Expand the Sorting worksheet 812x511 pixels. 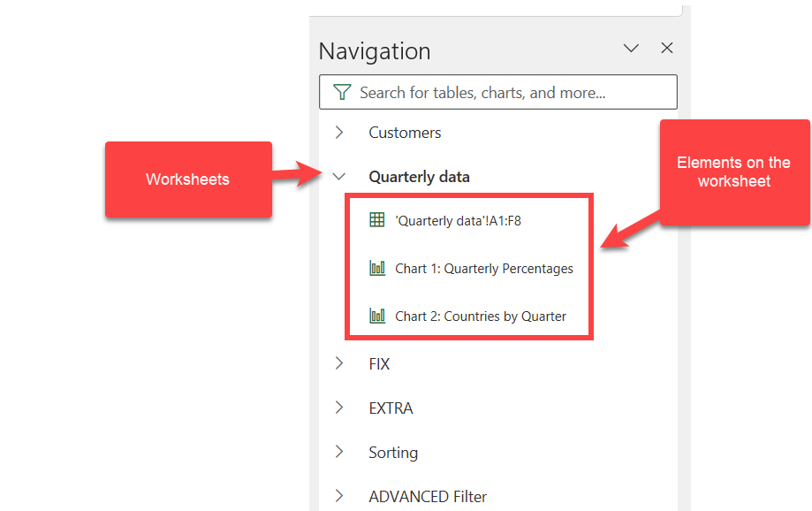coord(338,452)
